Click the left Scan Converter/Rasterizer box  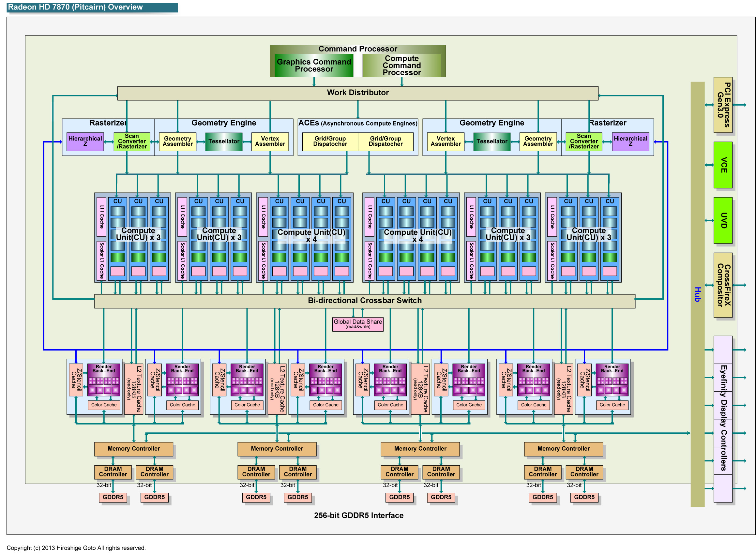tap(131, 141)
